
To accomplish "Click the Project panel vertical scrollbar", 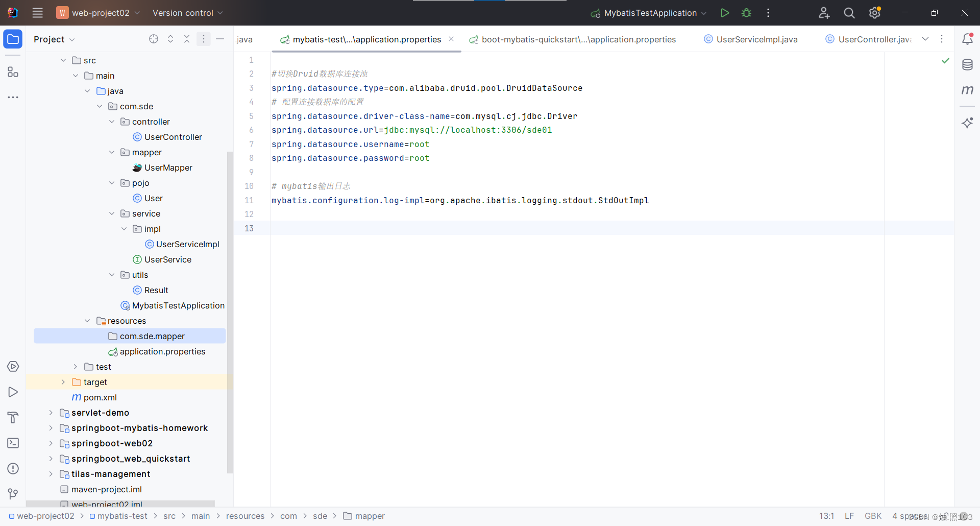I will pos(230,313).
